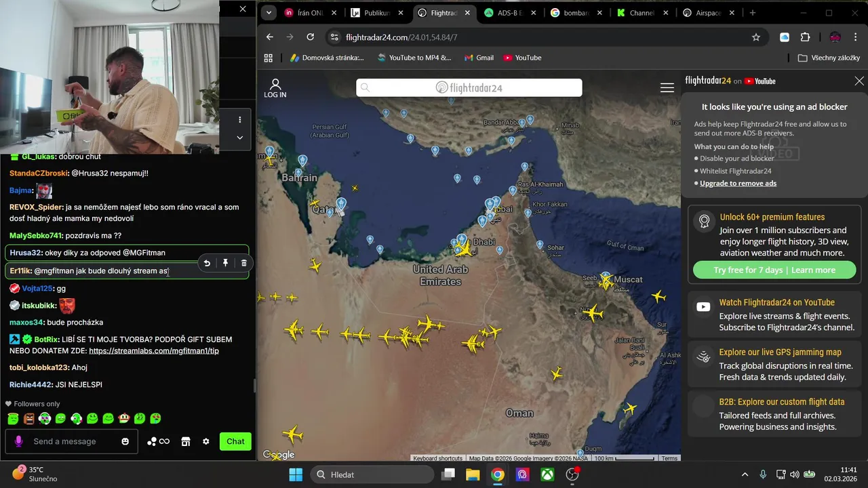Click the brown angry face emote
868x488 pixels.
pos(29,419)
